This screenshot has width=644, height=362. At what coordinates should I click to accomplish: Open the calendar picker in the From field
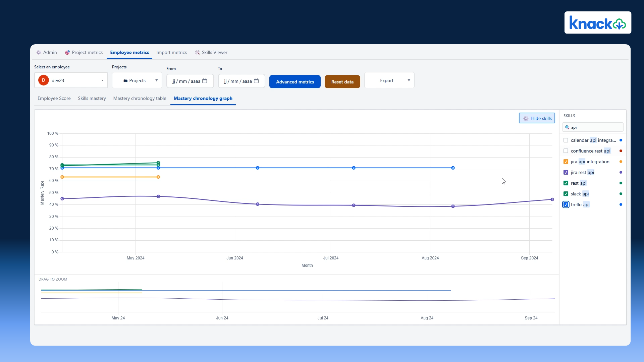coord(205,81)
